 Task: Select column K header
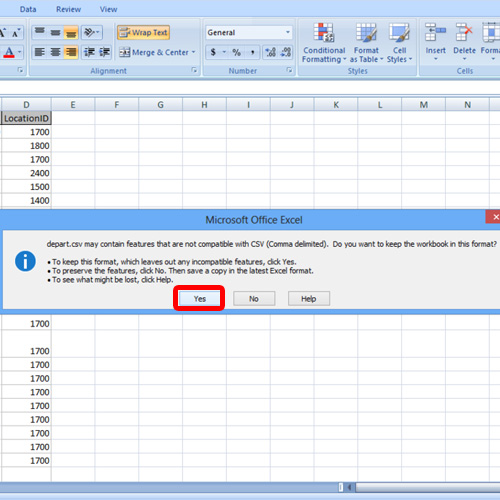(x=336, y=105)
